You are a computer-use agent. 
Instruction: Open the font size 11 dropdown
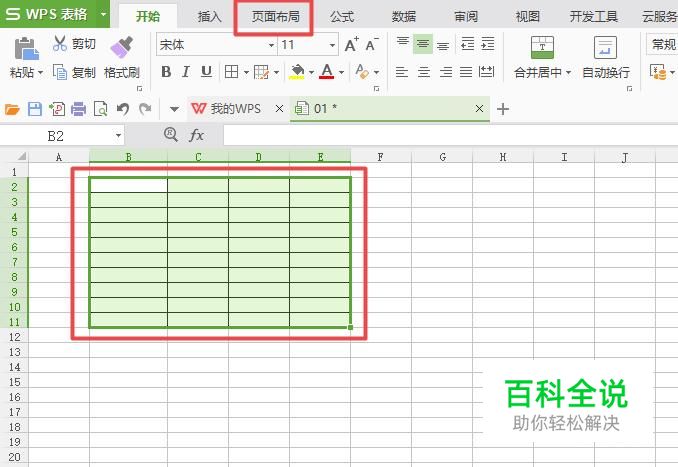pos(332,45)
